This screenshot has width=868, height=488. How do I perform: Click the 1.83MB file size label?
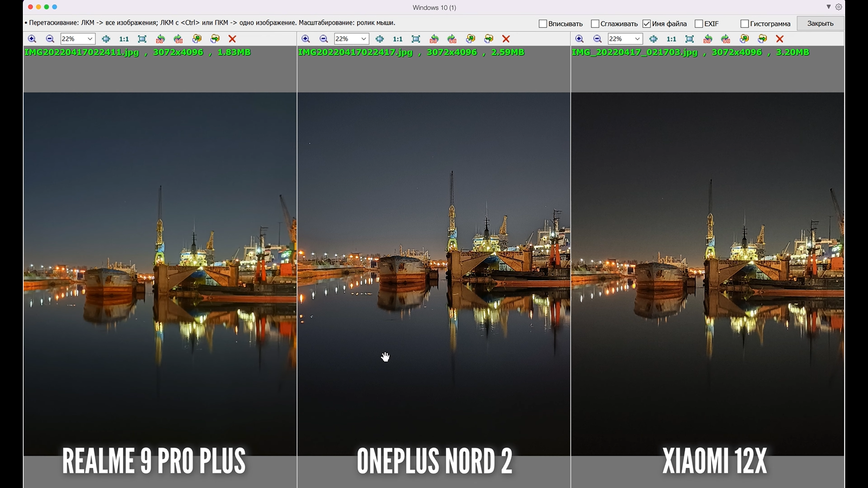(x=234, y=53)
